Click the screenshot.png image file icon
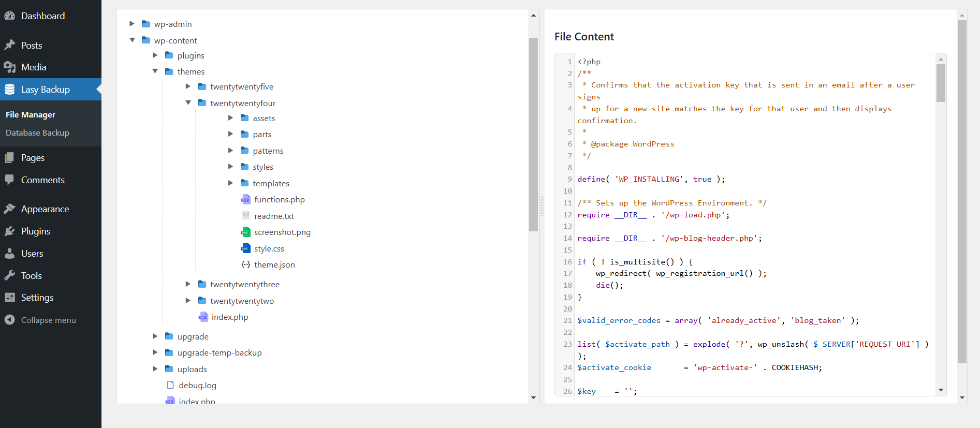Viewport: 980px width, 428px height. tap(246, 232)
